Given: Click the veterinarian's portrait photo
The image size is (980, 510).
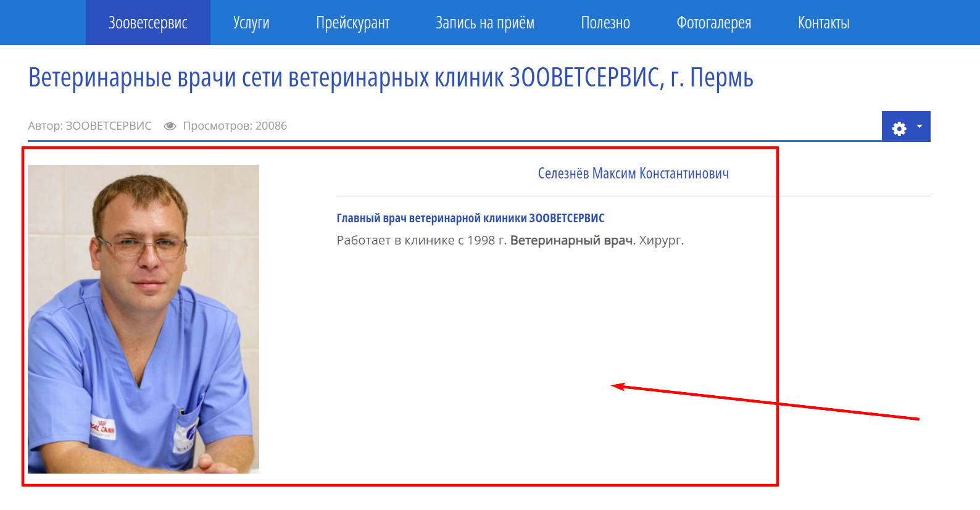Looking at the screenshot, I should tap(143, 318).
